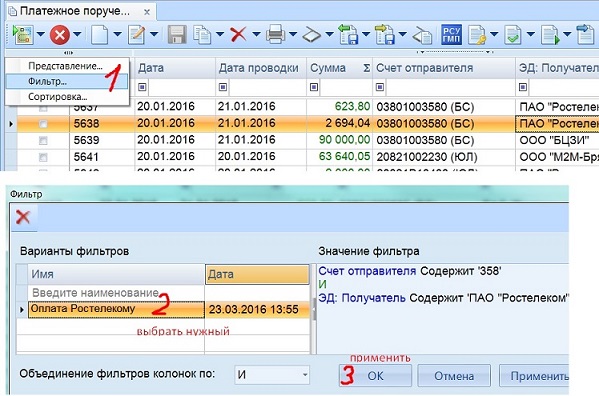Click the document with green play arrow icon
This screenshot has height=396, width=599.
pyautogui.click(x=550, y=35)
